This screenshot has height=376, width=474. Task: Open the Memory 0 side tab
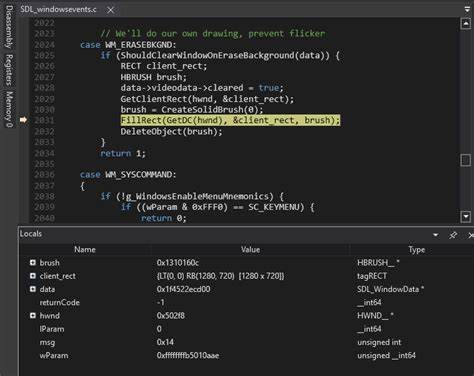(9, 109)
